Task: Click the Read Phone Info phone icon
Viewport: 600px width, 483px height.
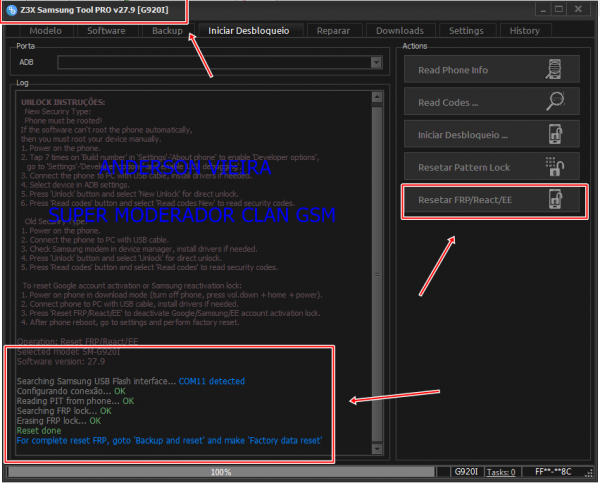Action: click(x=554, y=69)
